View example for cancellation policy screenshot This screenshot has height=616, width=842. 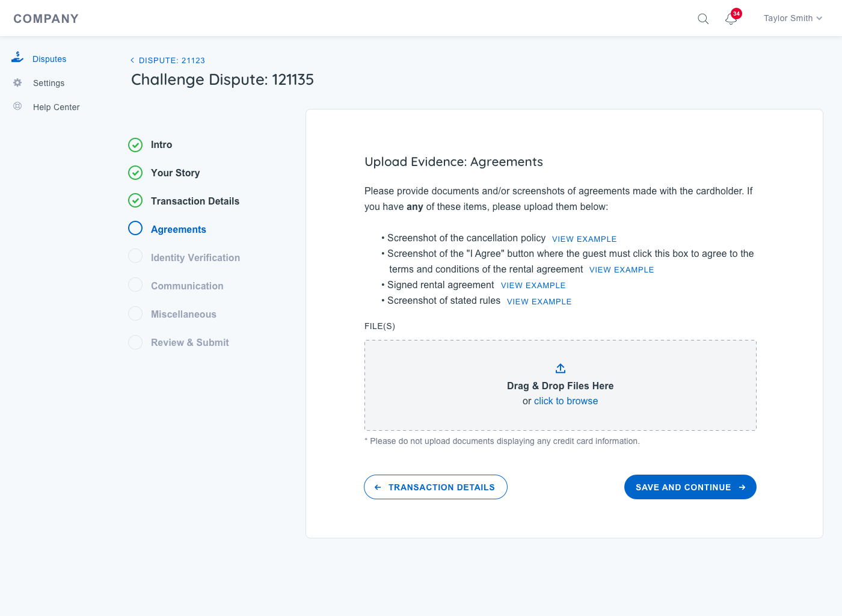(x=584, y=239)
